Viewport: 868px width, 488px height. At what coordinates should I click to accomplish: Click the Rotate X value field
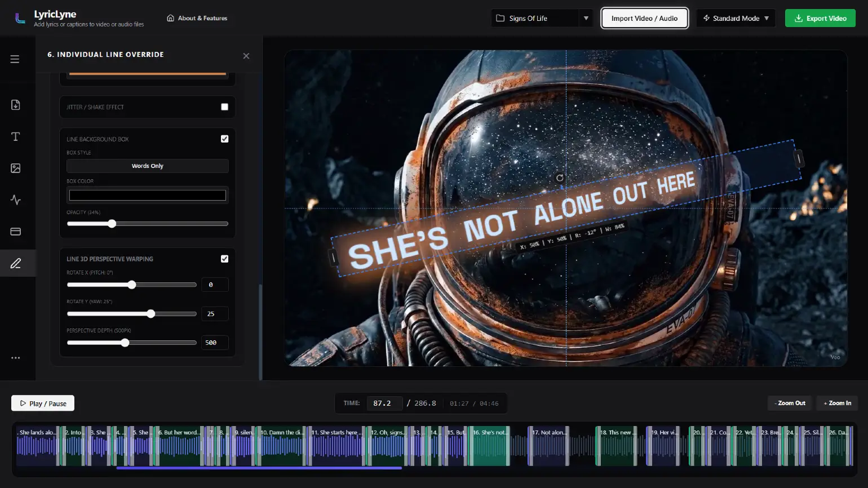click(x=215, y=285)
